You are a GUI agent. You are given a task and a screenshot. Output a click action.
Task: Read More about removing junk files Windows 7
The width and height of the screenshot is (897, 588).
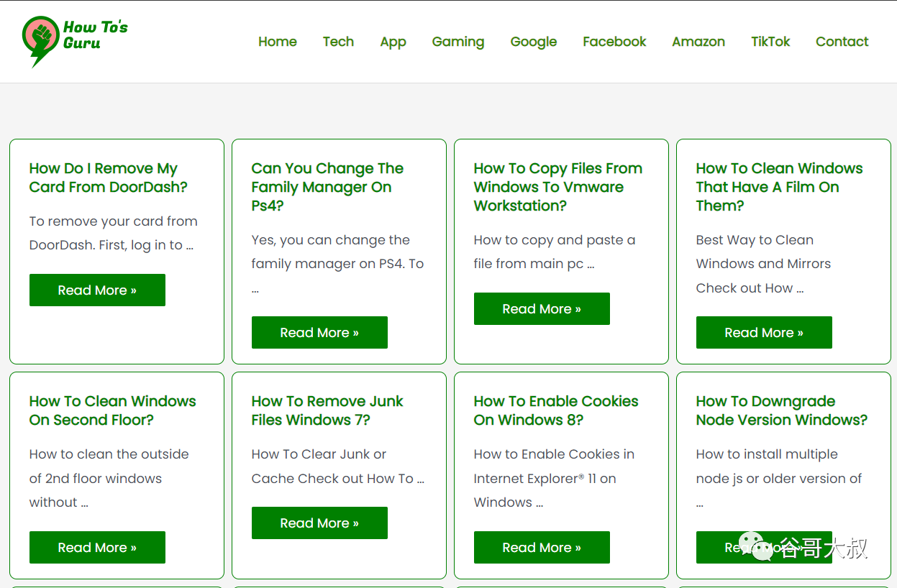click(x=319, y=523)
